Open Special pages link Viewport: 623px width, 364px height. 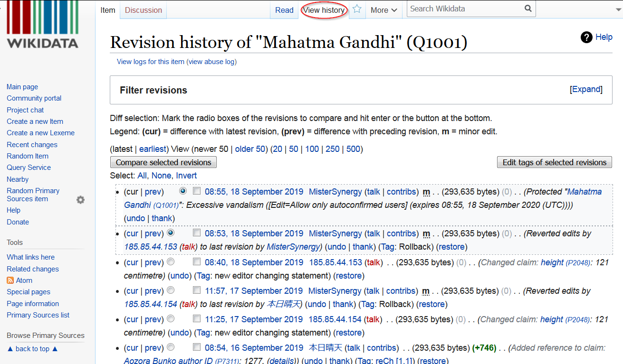click(x=29, y=292)
